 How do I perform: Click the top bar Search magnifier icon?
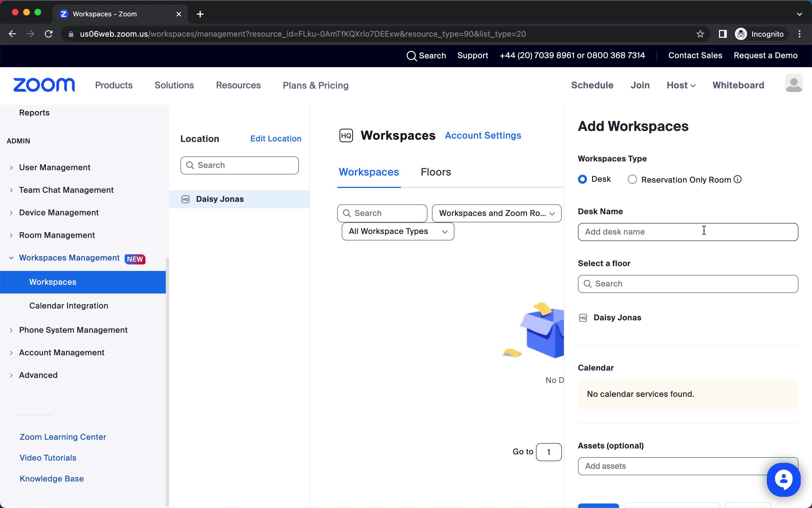pos(411,56)
